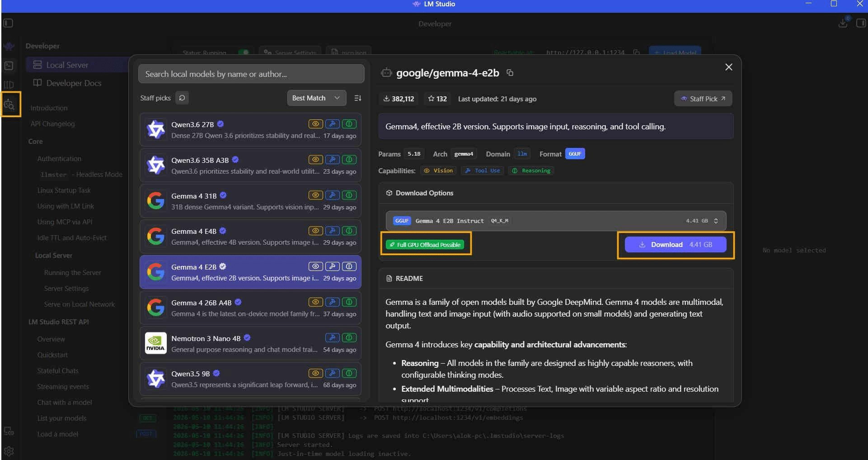Image resolution: width=868 pixels, height=460 pixels.
Task: Click the star count 132 badge
Action: 437,99
